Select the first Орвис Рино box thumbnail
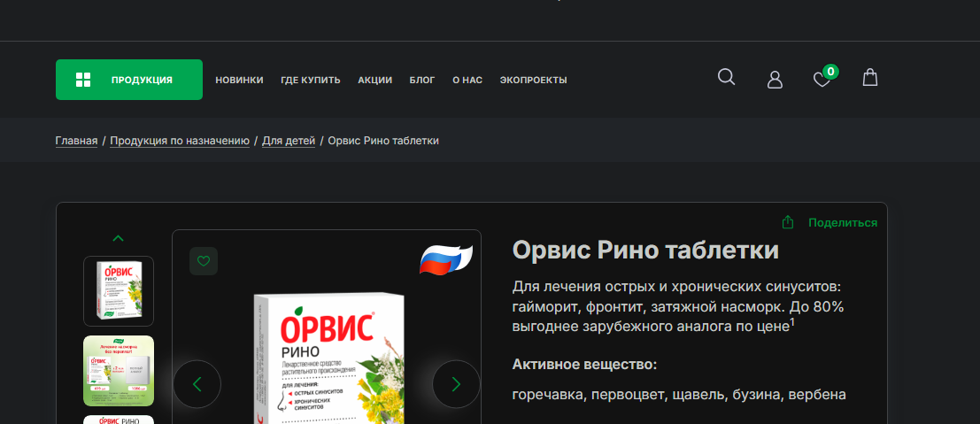980x424 pixels. click(119, 291)
